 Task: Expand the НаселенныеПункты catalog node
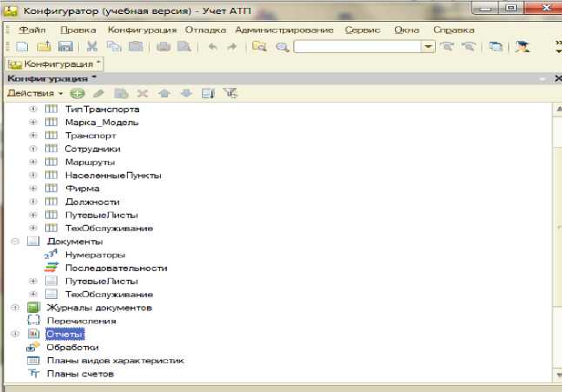pyautogui.click(x=33, y=175)
